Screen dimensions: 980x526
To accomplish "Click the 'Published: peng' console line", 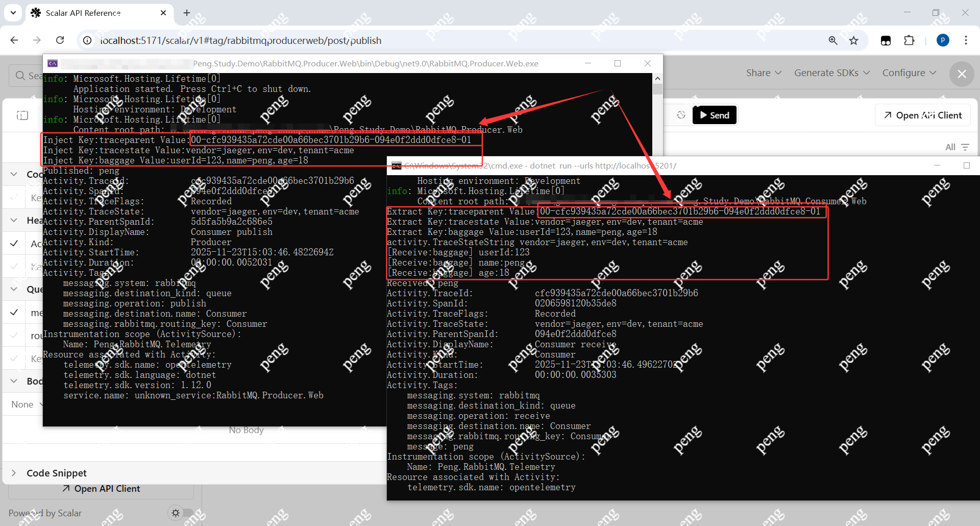I will (81, 171).
